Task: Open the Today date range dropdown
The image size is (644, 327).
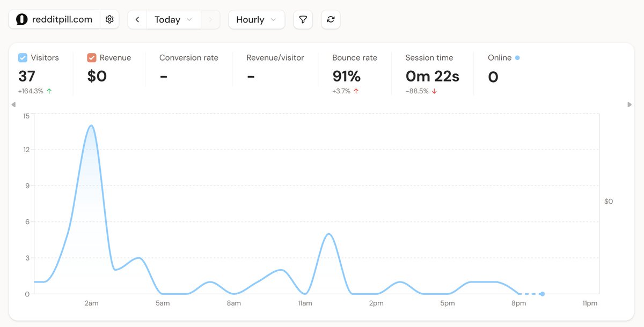Action: pos(173,19)
